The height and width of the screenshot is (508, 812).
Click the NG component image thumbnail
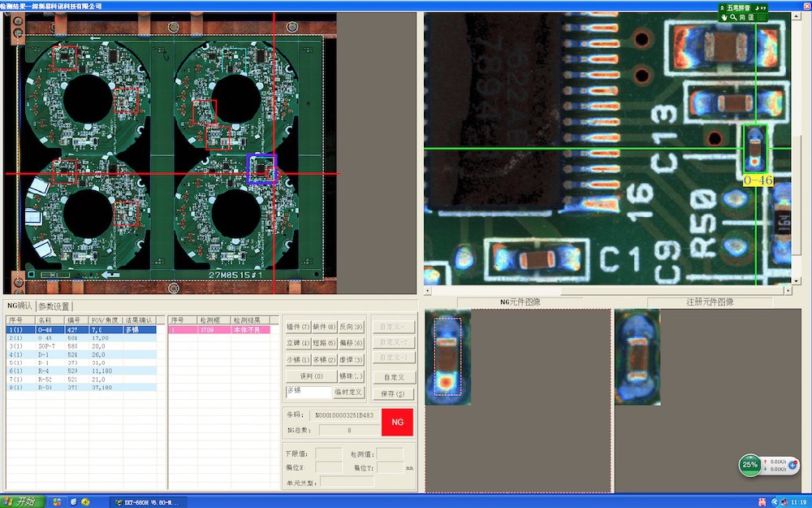coord(448,357)
